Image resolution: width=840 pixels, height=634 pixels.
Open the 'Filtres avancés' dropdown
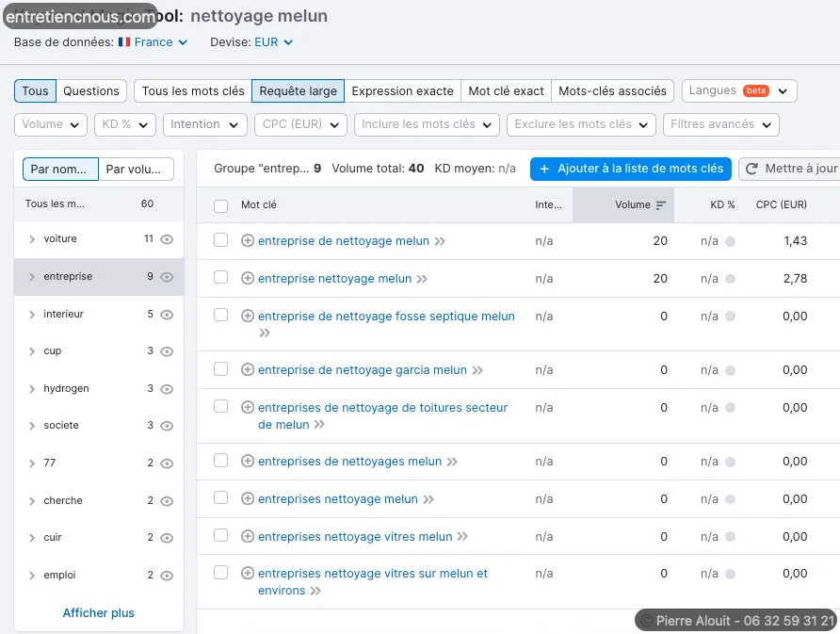(x=720, y=124)
